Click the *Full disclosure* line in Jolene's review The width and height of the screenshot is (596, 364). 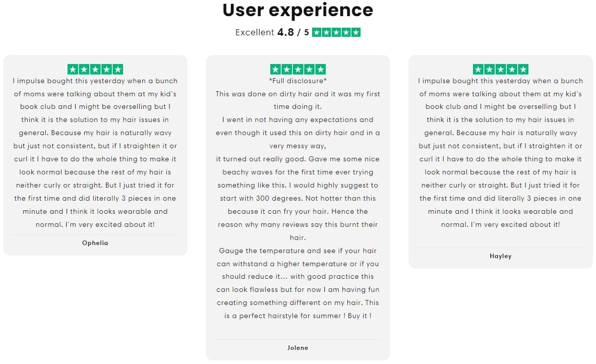(x=297, y=81)
